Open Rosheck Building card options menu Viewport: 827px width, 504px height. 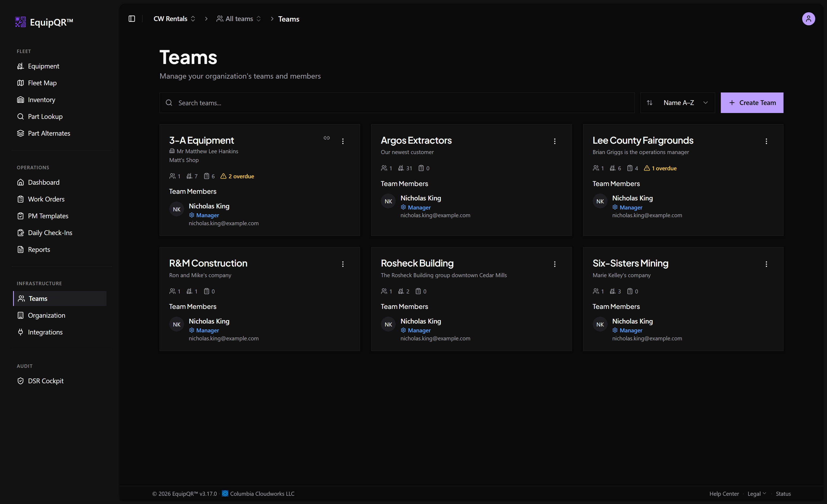click(554, 264)
